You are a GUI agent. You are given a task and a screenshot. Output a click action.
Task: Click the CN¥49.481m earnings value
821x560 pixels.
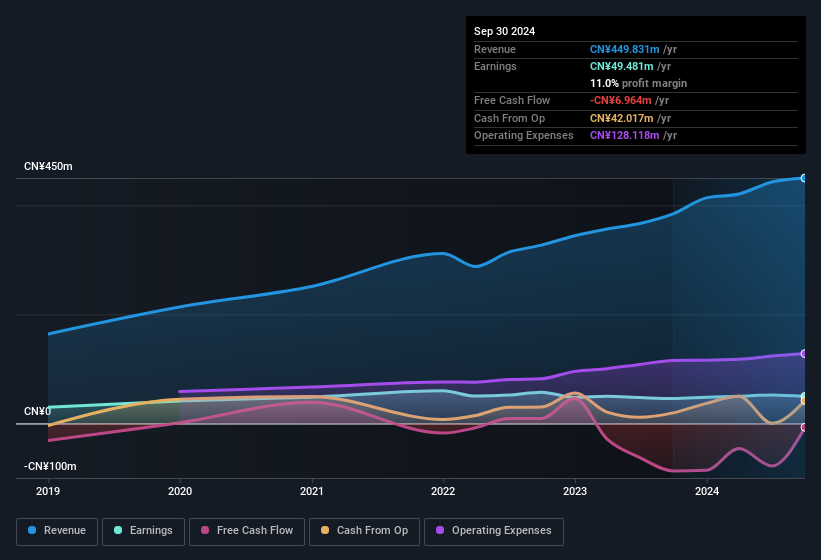622,66
